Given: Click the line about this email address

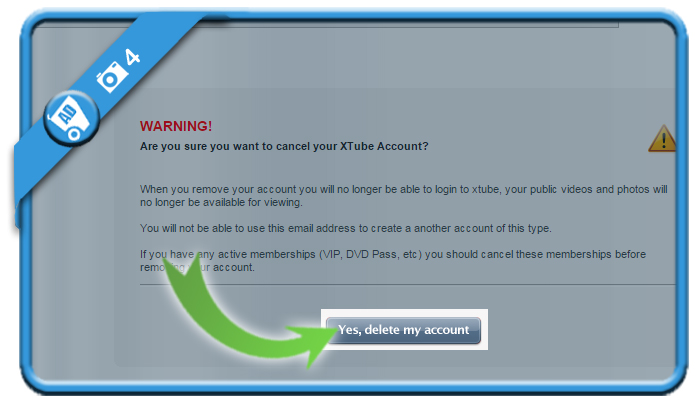Looking at the screenshot, I should click(346, 228).
